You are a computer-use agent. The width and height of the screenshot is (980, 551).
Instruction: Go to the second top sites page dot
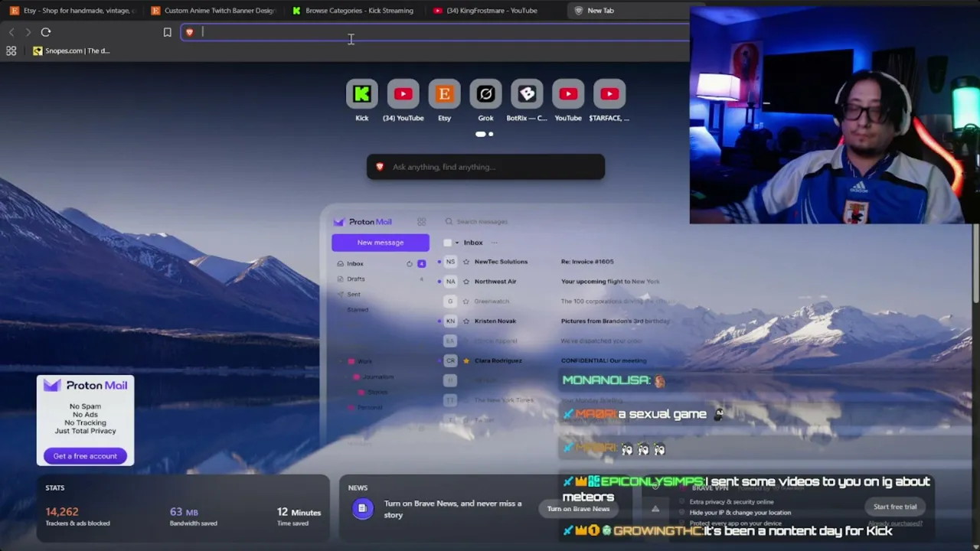[x=491, y=134]
